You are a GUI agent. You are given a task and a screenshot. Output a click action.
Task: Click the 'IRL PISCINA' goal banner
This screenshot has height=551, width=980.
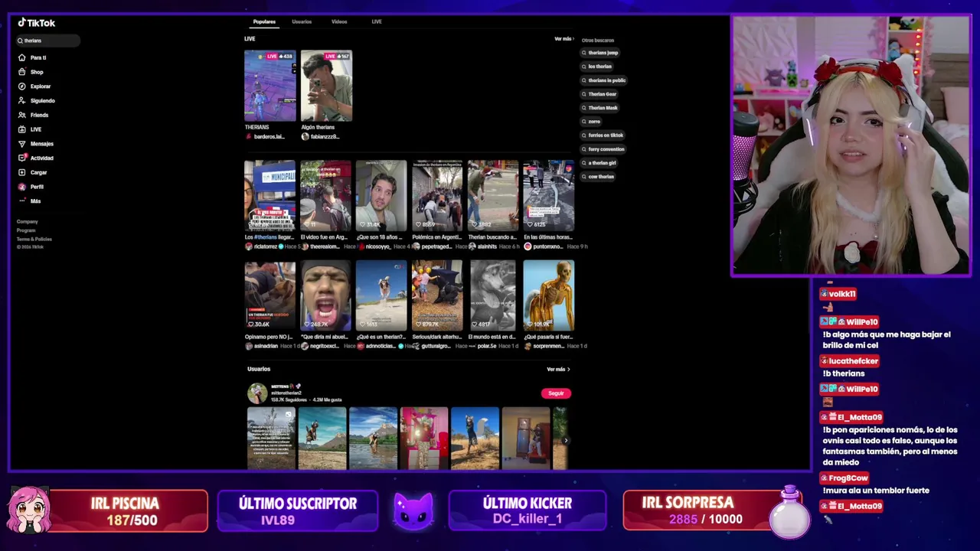pyautogui.click(x=107, y=510)
